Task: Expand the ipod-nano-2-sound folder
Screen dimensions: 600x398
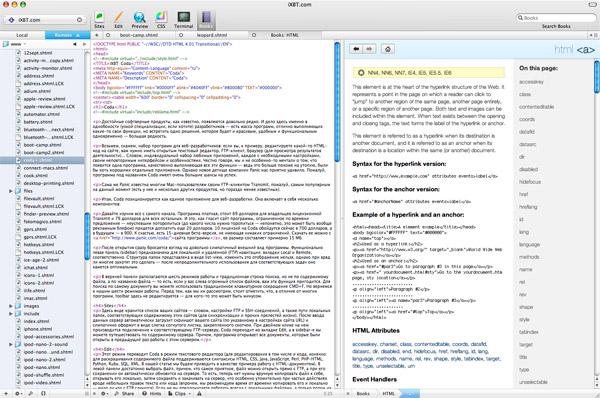Action: click(x=11, y=344)
